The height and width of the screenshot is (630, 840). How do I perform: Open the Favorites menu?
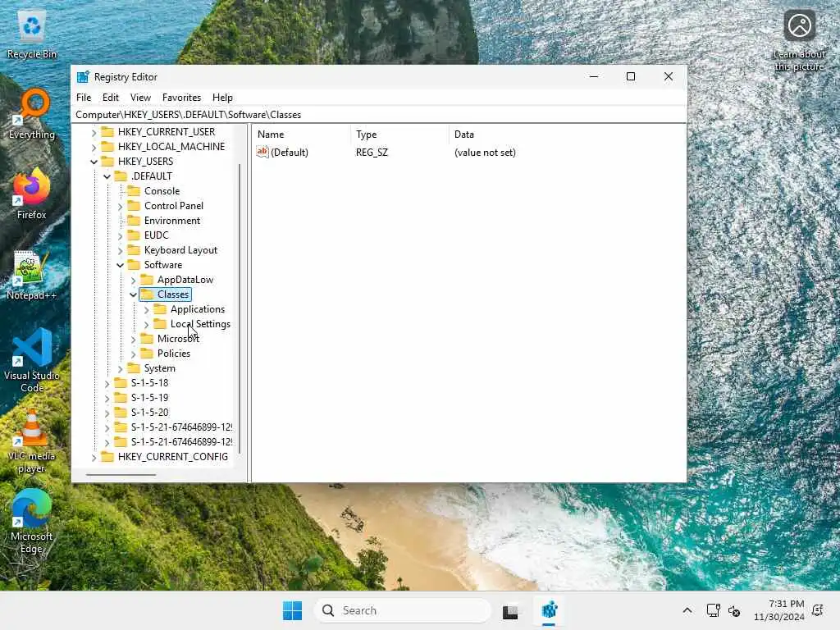(x=181, y=98)
